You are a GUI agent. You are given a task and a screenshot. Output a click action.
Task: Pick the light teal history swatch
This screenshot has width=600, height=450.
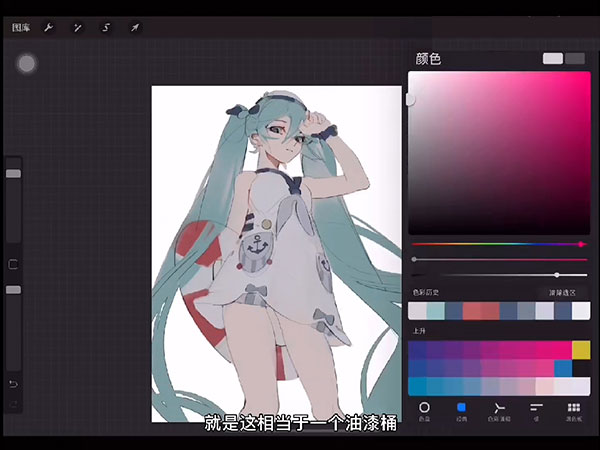point(435,311)
